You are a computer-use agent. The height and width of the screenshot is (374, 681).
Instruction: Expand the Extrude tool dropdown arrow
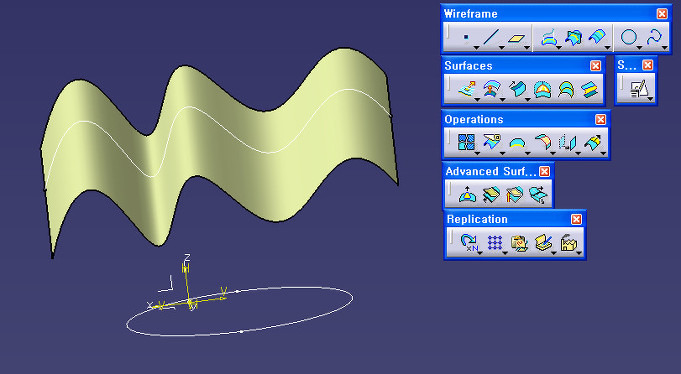(478, 99)
